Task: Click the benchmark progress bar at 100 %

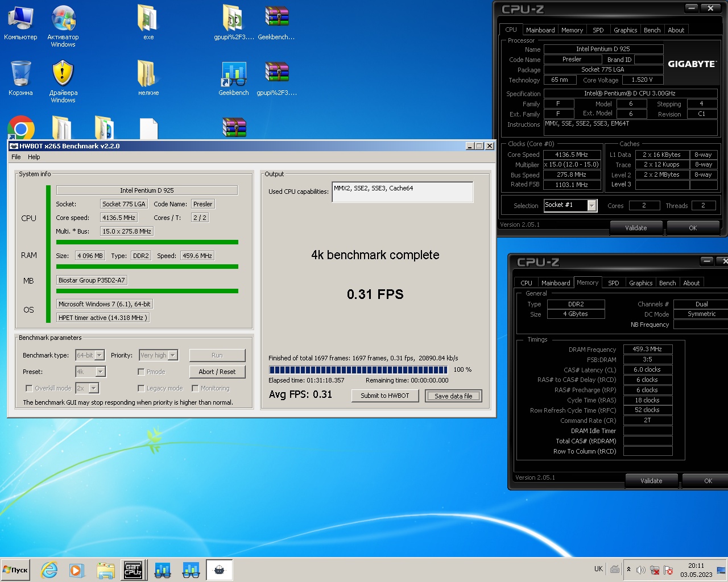Action: click(358, 369)
